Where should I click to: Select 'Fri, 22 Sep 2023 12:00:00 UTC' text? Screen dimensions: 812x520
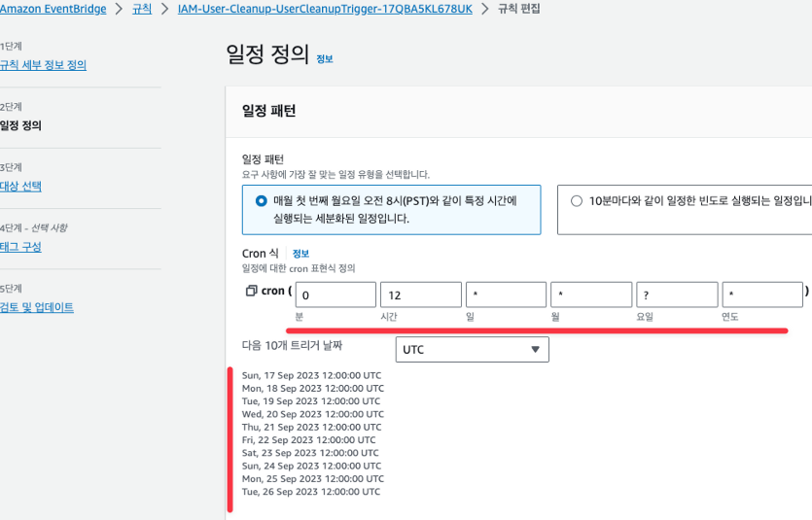click(x=308, y=440)
